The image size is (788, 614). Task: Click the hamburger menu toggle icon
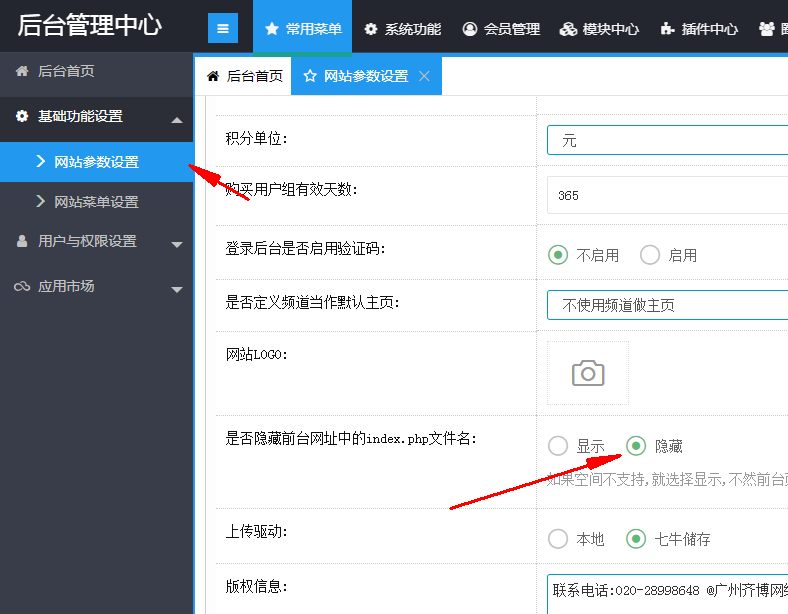pyautogui.click(x=222, y=28)
